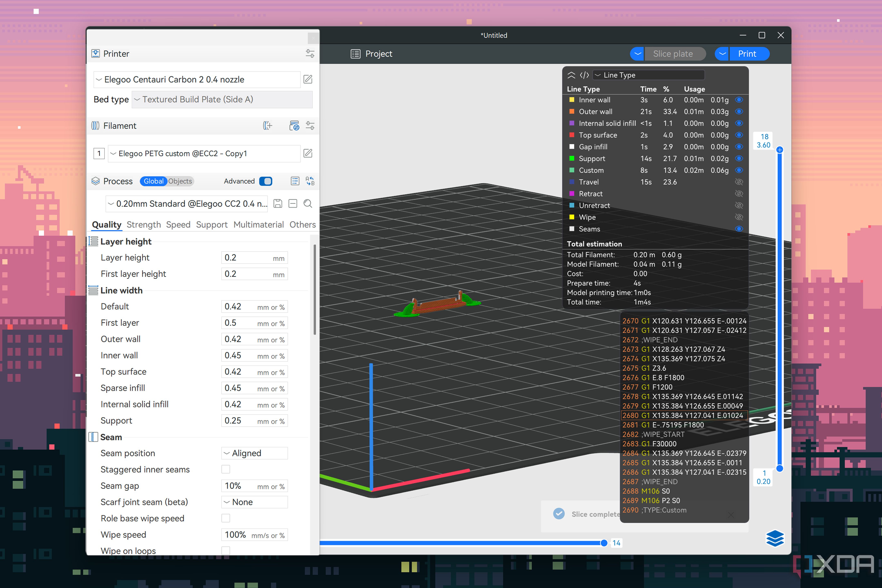
Task: Toggle the Advanced mode switch
Action: pos(265,181)
